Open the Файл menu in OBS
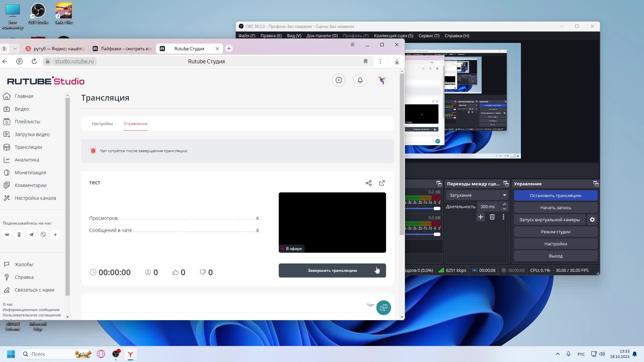Viewport: 644px width, 362px height. coord(247,36)
